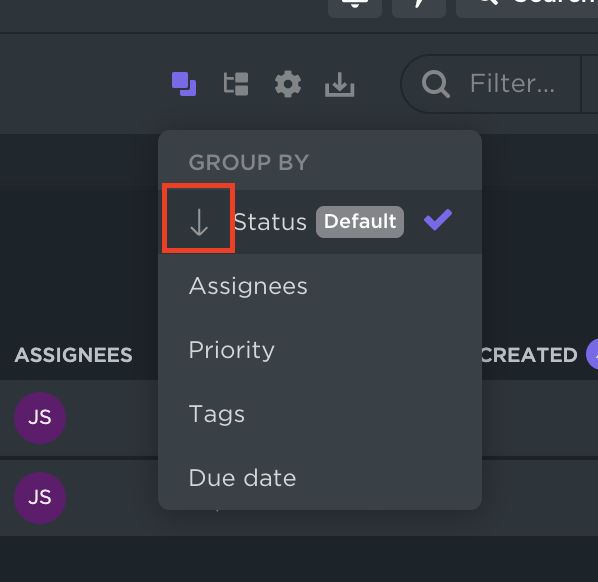
Task: Click the second JS assignee avatar
Action: (40, 498)
